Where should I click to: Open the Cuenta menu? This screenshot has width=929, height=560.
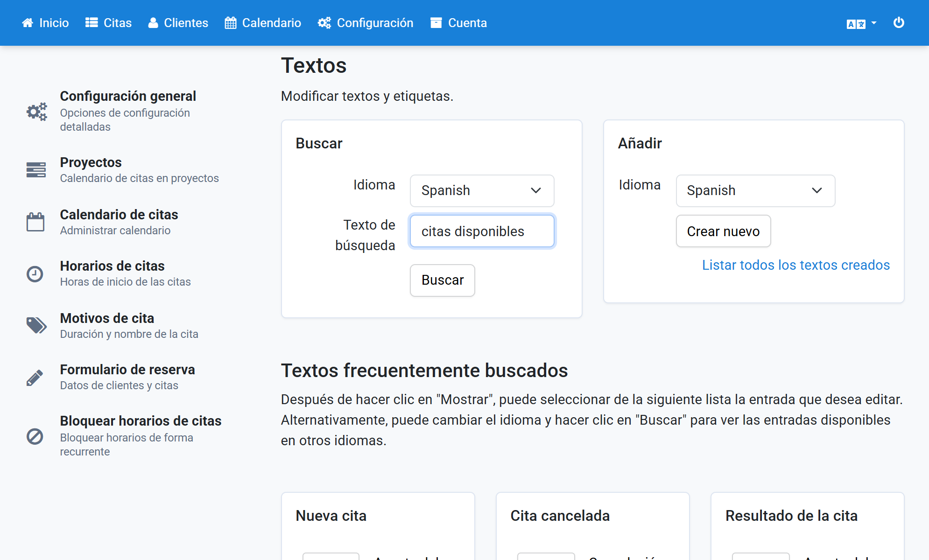pyautogui.click(x=458, y=23)
